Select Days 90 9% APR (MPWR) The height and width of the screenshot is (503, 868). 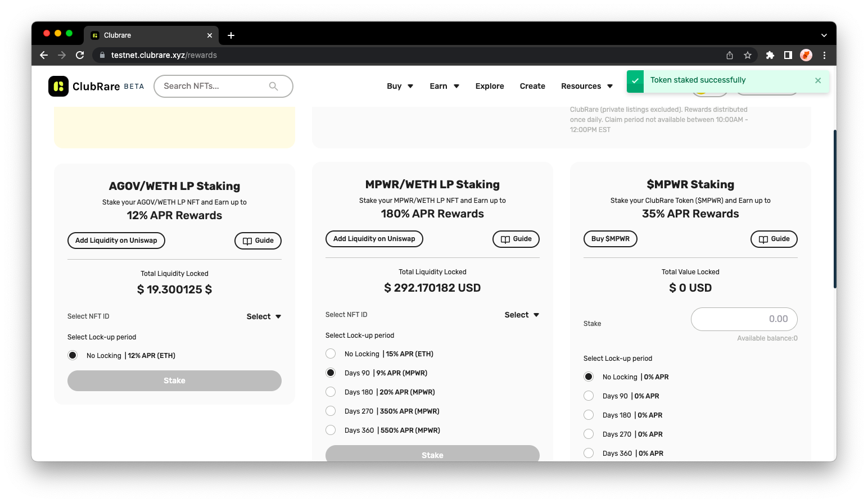coord(331,373)
